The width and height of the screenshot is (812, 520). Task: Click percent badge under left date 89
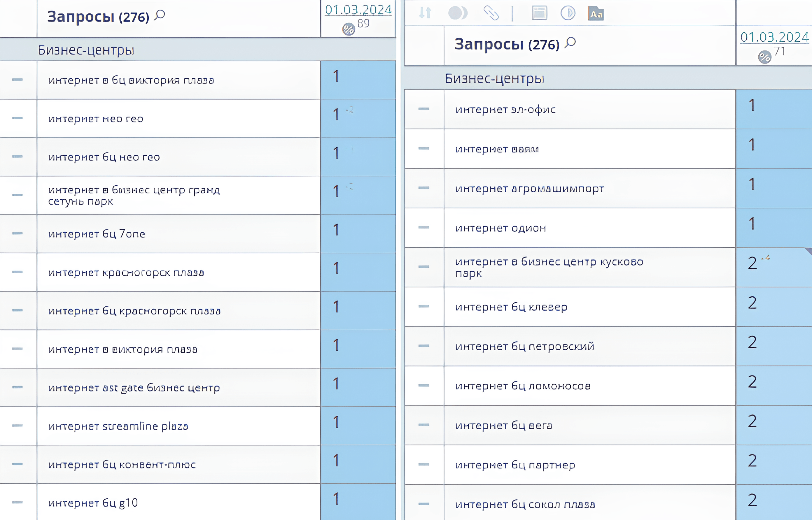click(348, 29)
